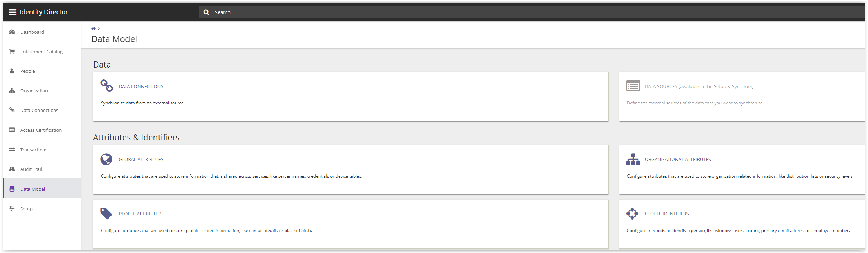Click the People Attributes tag icon

click(x=106, y=214)
